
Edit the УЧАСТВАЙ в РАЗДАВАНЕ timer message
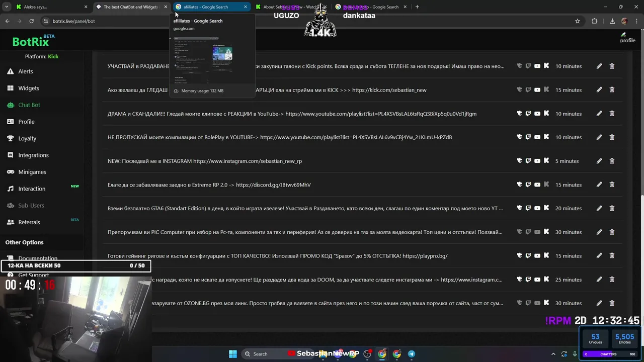tap(599, 66)
